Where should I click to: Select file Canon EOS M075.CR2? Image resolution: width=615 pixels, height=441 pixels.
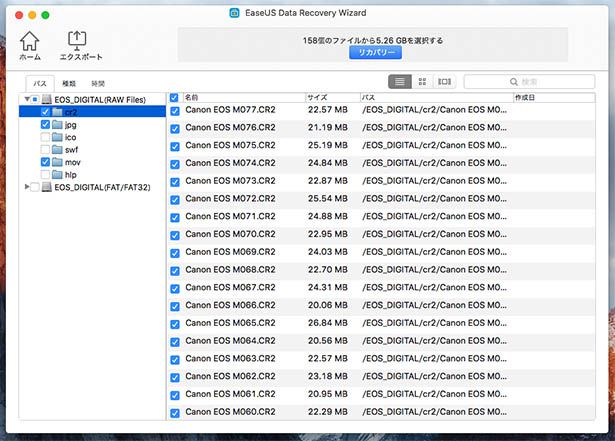pos(230,145)
